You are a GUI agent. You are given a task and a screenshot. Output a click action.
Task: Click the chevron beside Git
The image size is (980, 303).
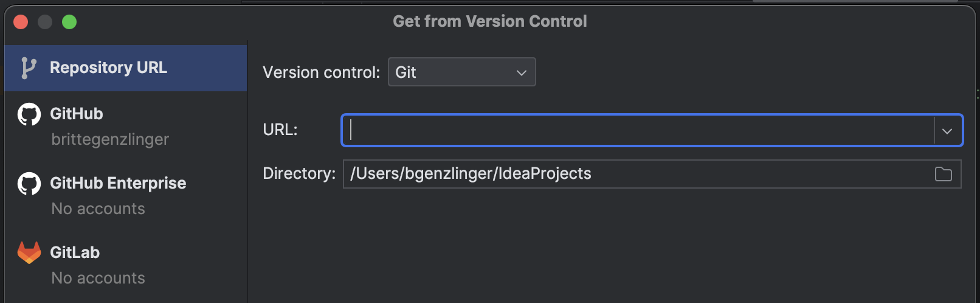tap(521, 73)
